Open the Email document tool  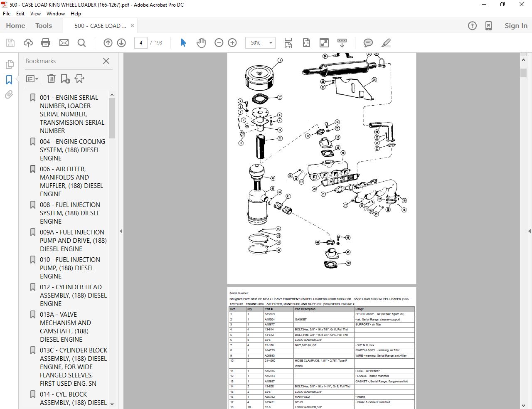pyautogui.click(x=64, y=42)
